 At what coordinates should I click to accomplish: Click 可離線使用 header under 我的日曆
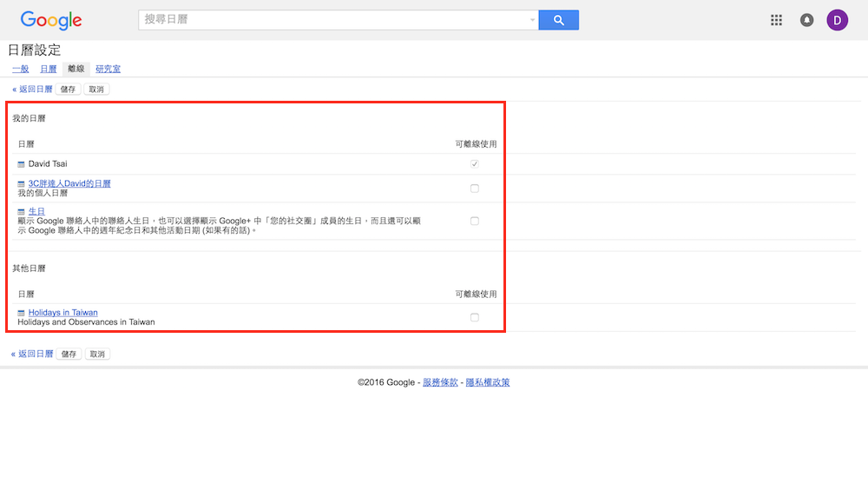tap(476, 144)
